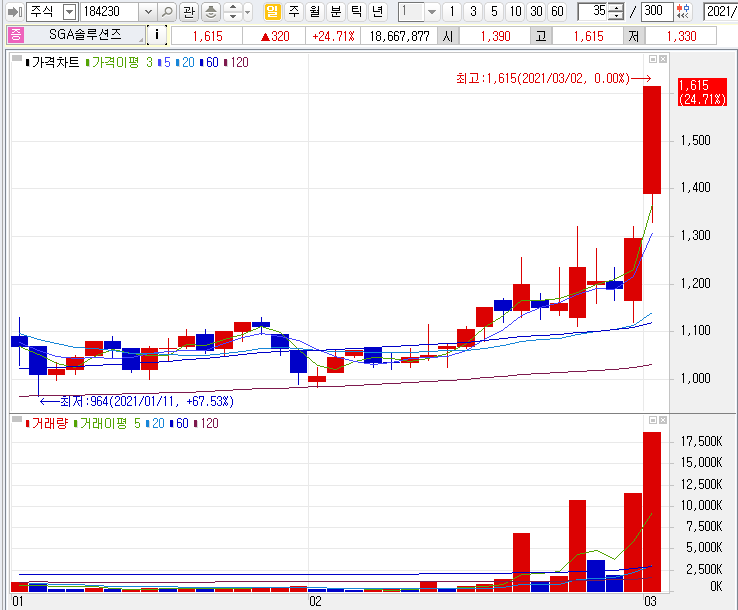Click the total count field showing 300
Image resolution: width=738 pixels, height=610 pixels.
pyautogui.click(x=657, y=12)
